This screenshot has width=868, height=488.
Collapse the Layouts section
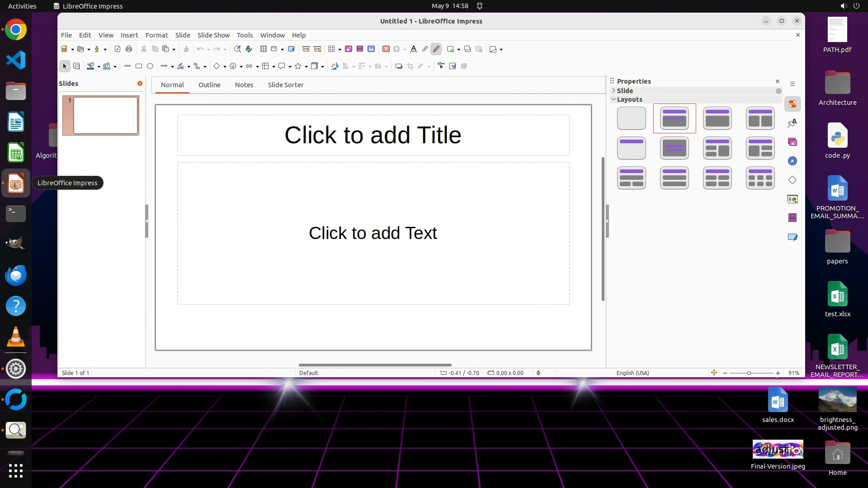point(613,99)
